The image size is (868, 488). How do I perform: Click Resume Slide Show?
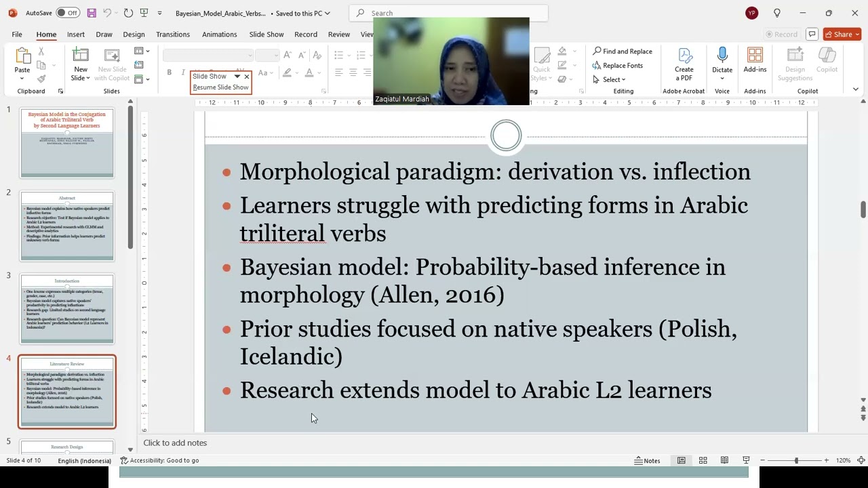pos(220,87)
